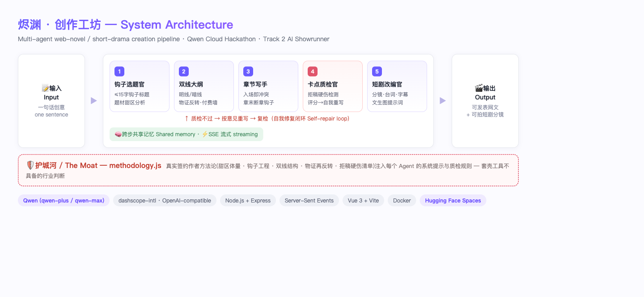
Task: Click the + 可拍短剧分镜 text
Action: 485,115
